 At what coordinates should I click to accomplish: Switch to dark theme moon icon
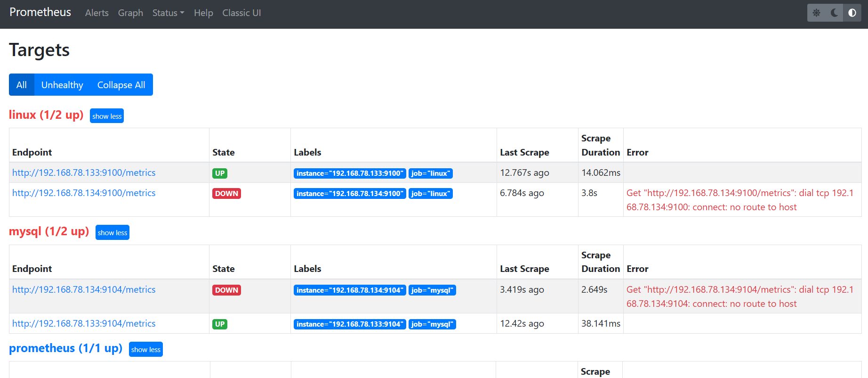coord(834,13)
